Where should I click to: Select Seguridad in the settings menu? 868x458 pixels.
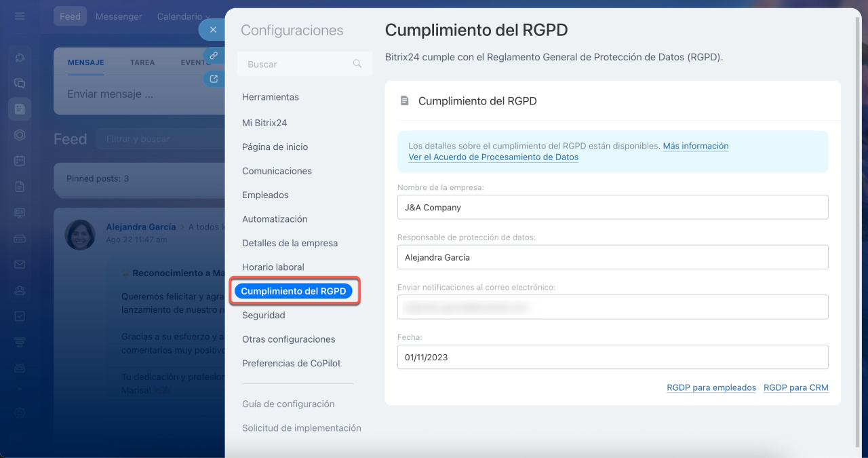[263, 316]
